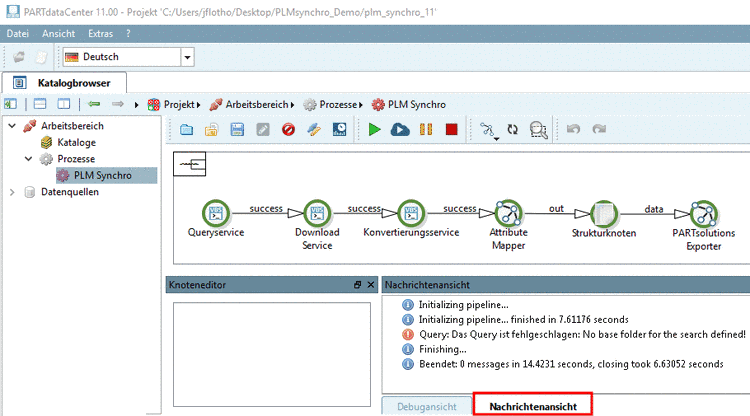Run the pipeline with the green play button
This screenshot has width=750, height=416.
point(375,129)
